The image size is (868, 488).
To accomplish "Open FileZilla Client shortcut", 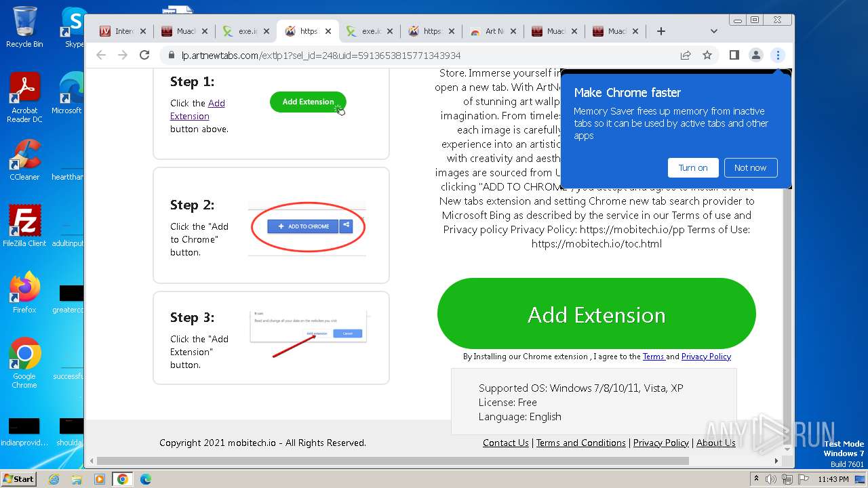I will [x=24, y=226].
